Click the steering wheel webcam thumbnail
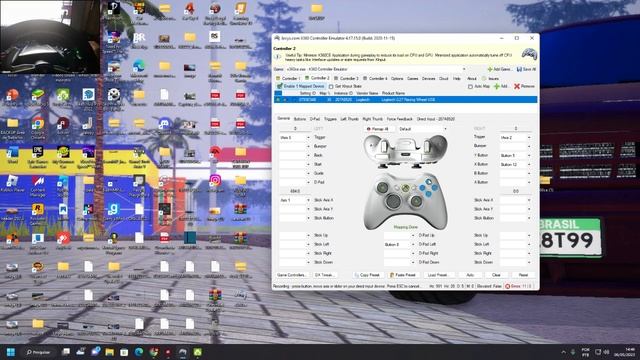The image size is (640, 360). 50,37
